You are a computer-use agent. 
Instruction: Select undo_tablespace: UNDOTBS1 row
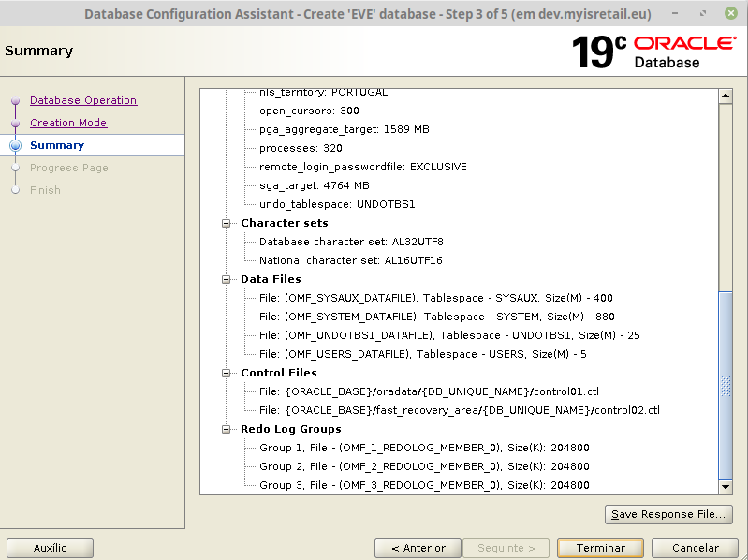coord(337,204)
